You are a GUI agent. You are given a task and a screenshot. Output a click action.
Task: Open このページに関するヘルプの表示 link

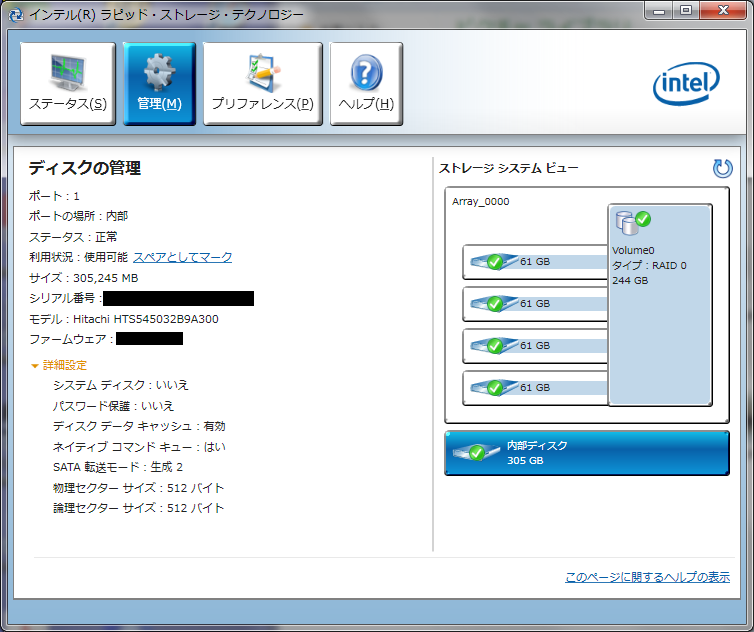(647, 577)
